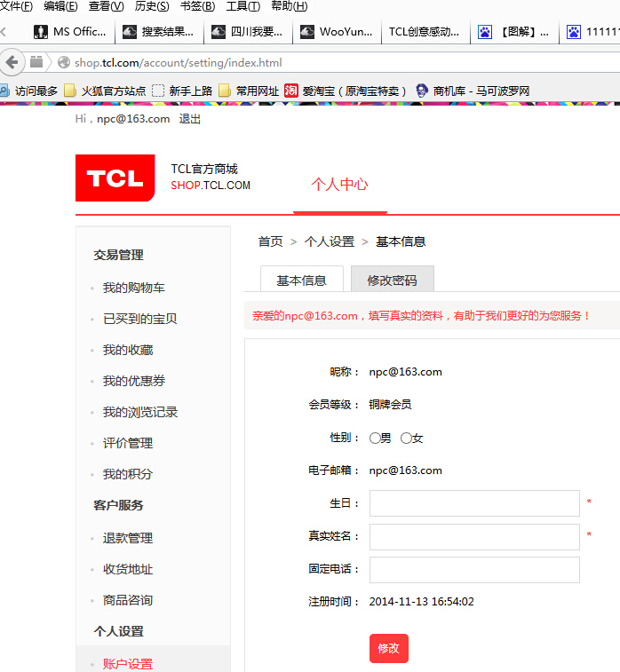Screen dimensions: 620x672
Task: Click the address bar URL
Action: click(179, 62)
